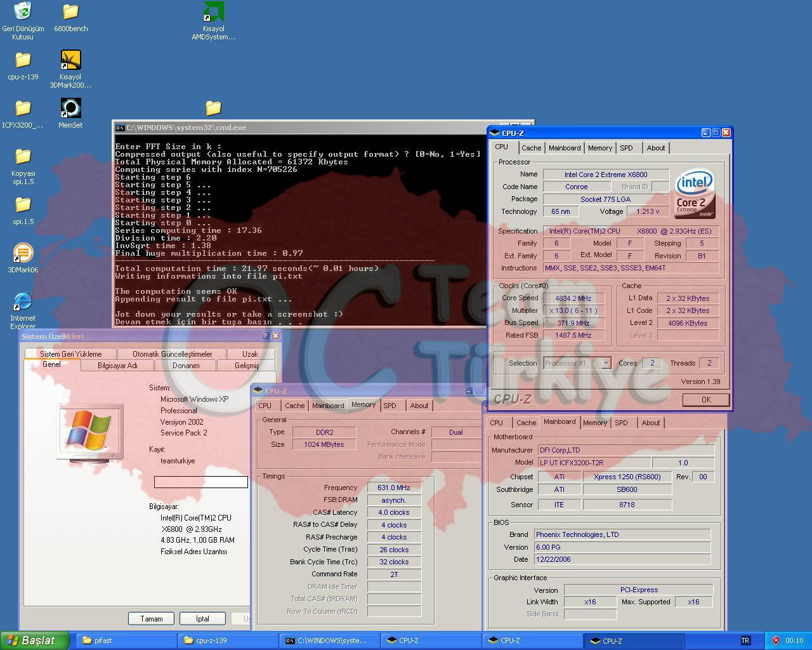Click the TR language indicator
Image resolution: width=812 pixels, height=650 pixels.
tap(745, 640)
